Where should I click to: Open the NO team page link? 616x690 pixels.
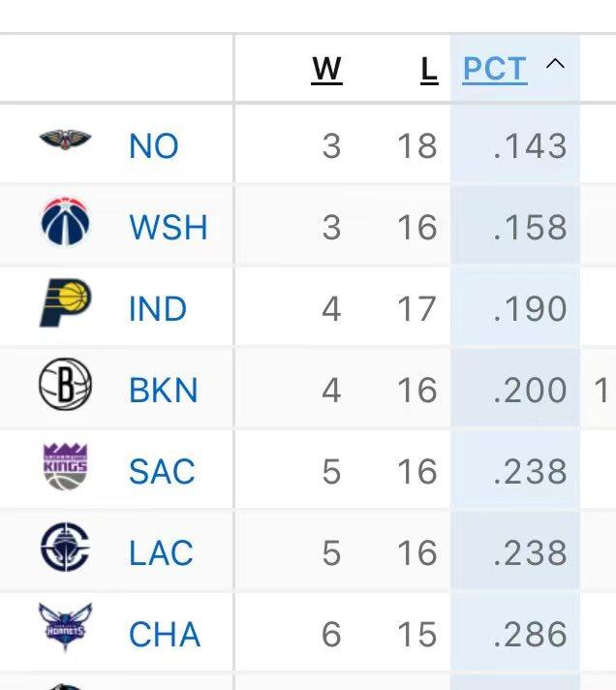pos(153,146)
